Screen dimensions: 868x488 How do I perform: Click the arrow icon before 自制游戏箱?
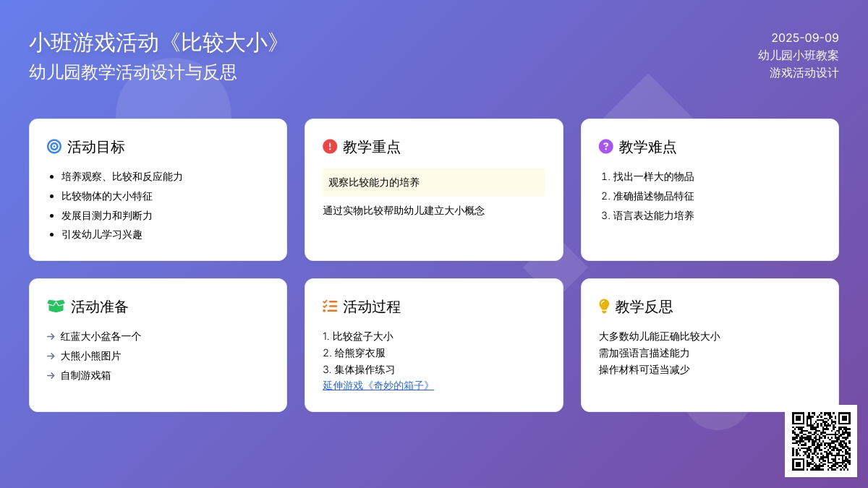coord(51,375)
